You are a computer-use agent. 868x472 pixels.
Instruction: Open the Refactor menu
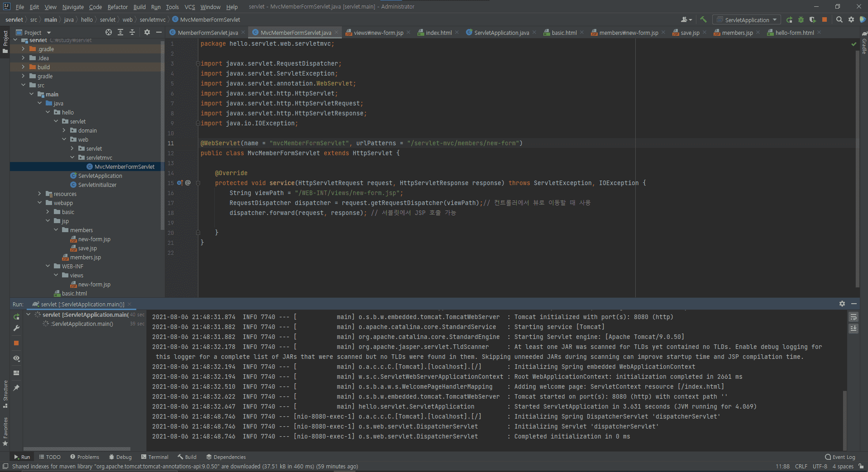117,7
